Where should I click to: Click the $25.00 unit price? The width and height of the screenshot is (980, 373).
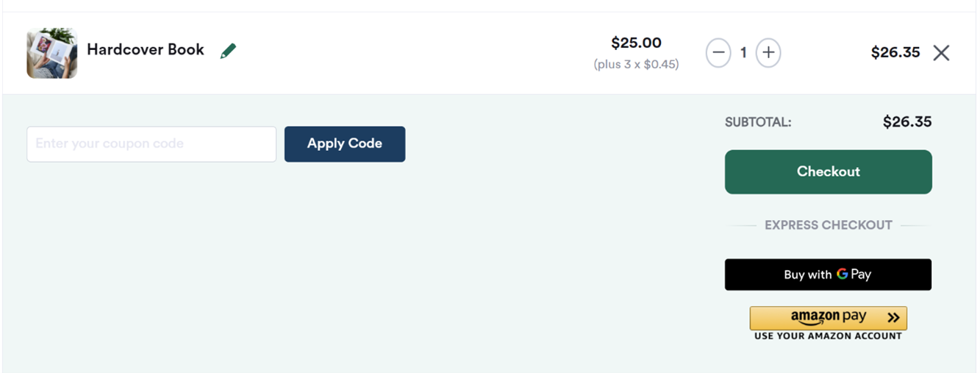click(636, 43)
